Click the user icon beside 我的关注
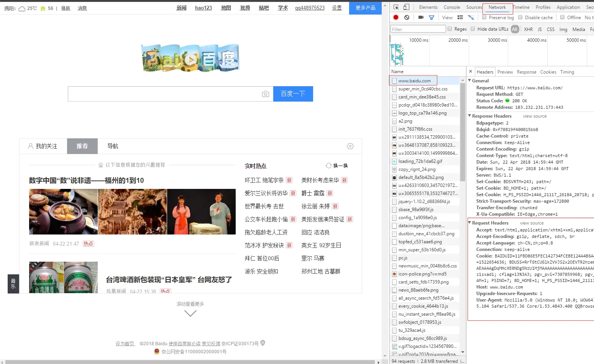This screenshot has height=364, width=594. (x=31, y=146)
